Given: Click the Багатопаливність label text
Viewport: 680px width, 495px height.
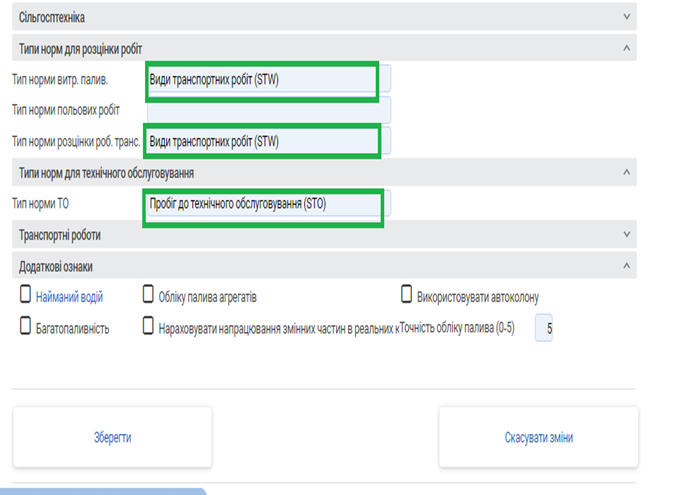Looking at the screenshot, I should [x=72, y=328].
